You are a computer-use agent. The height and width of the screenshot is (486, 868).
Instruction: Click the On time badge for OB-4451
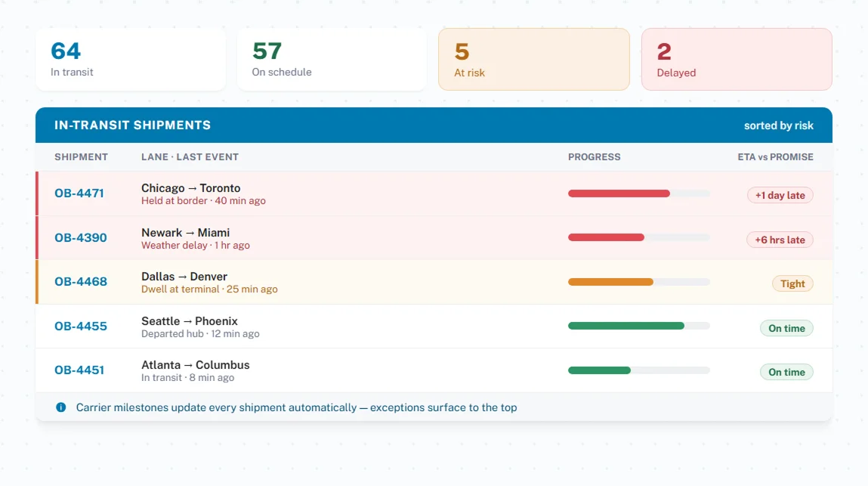tap(786, 372)
